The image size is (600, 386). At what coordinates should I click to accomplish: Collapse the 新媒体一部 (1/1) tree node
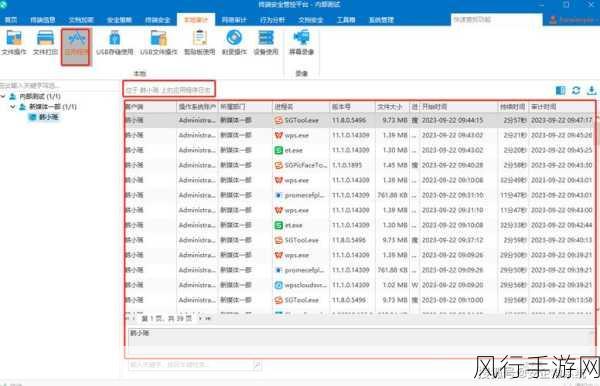(x=13, y=106)
